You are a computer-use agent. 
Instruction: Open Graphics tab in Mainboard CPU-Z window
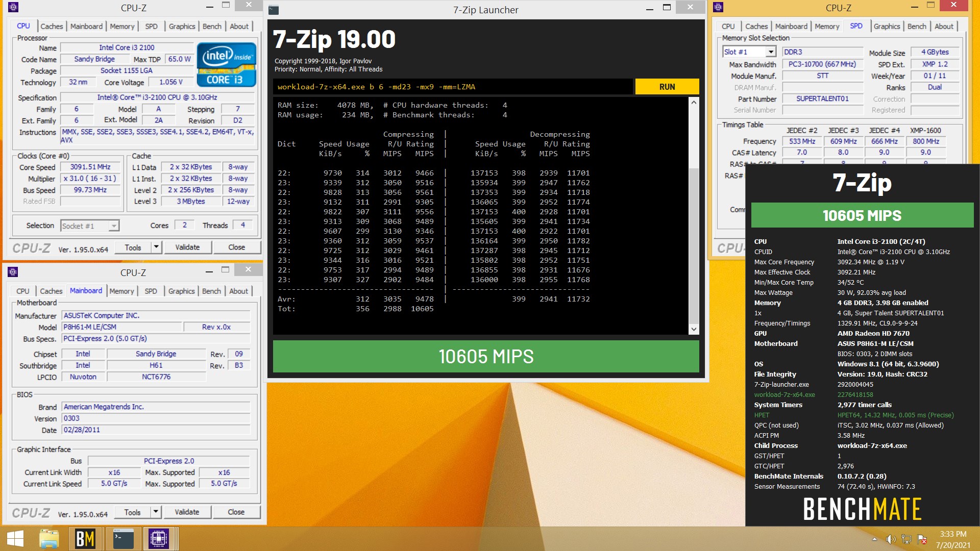(181, 291)
